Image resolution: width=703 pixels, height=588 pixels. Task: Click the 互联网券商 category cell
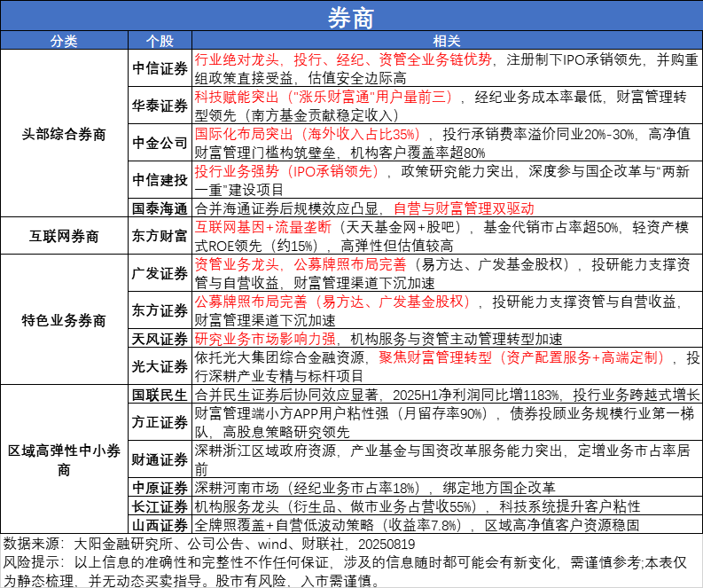point(64,237)
